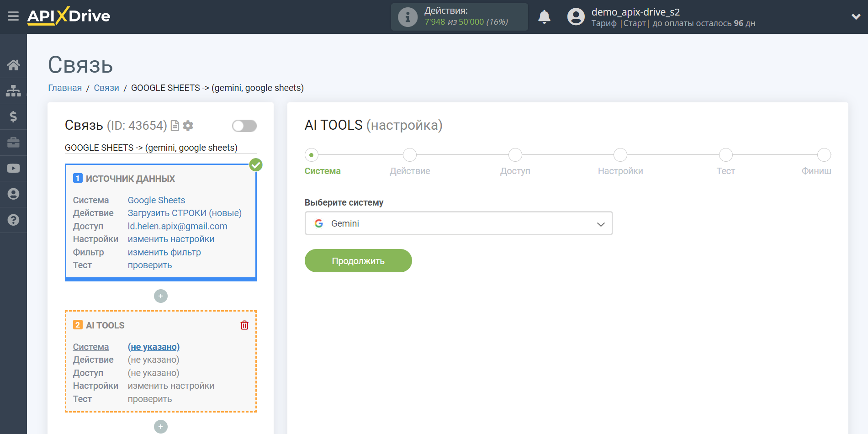Select the Финиш step
This screenshot has height=434, width=868.
coord(824,155)
